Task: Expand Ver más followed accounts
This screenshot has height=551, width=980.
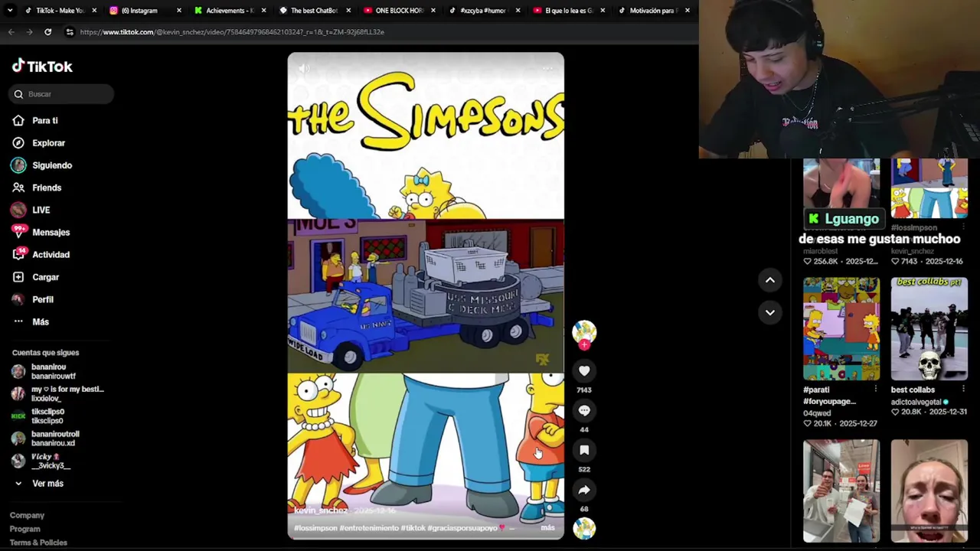Action: (x=47, y=484)
